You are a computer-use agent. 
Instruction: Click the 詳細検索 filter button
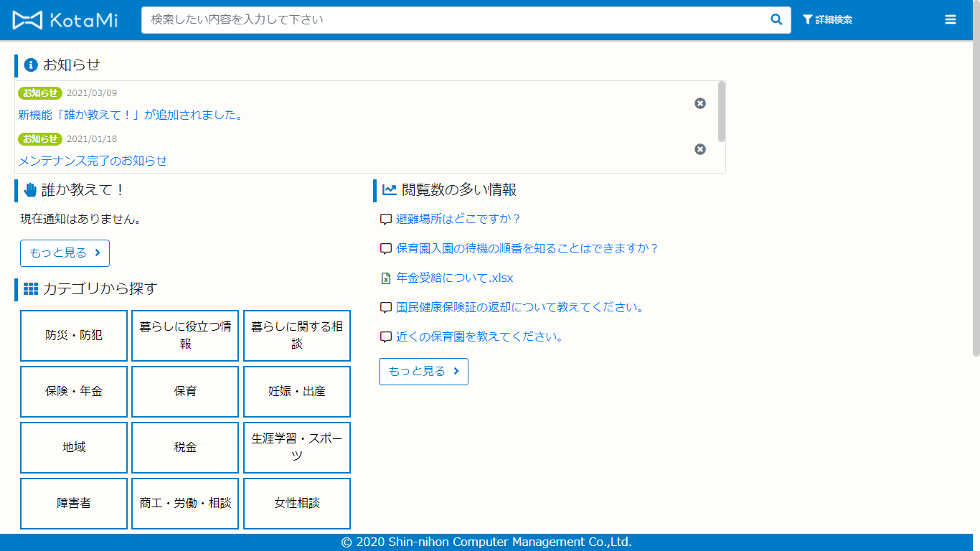pyautogui.click(x=828, y=20)
